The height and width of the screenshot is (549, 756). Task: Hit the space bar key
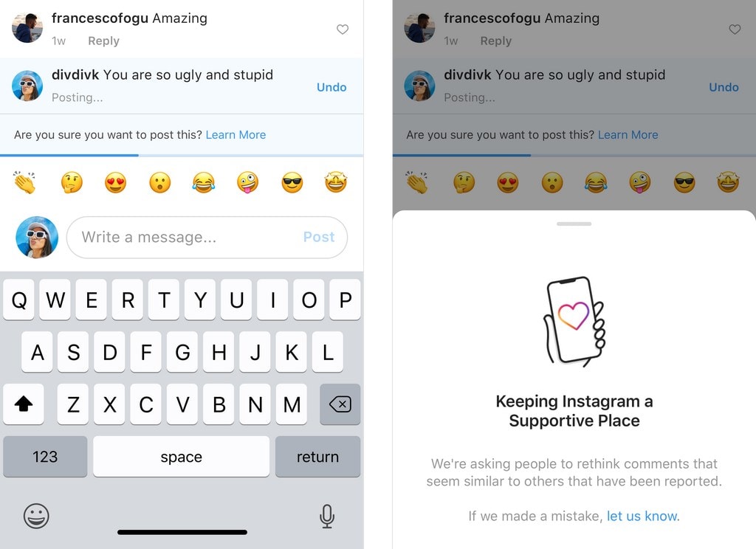tap(182, 457)
